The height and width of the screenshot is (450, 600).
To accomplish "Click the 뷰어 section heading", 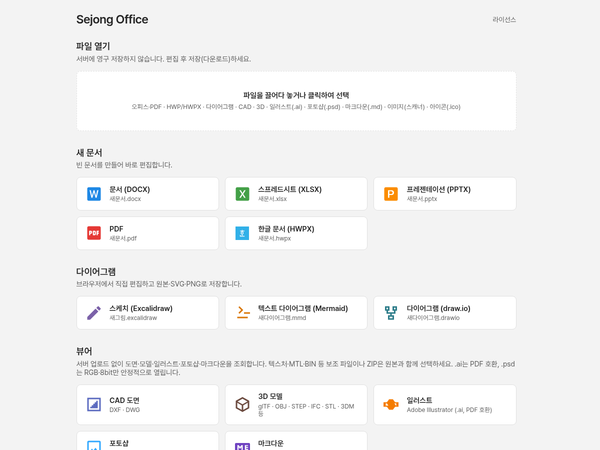I will [84, 351].
